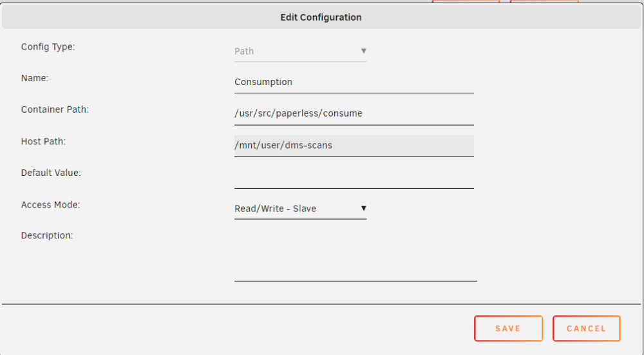Click the Access Mode dropdown arrow
644x355 pixels.
click(363, 208)
